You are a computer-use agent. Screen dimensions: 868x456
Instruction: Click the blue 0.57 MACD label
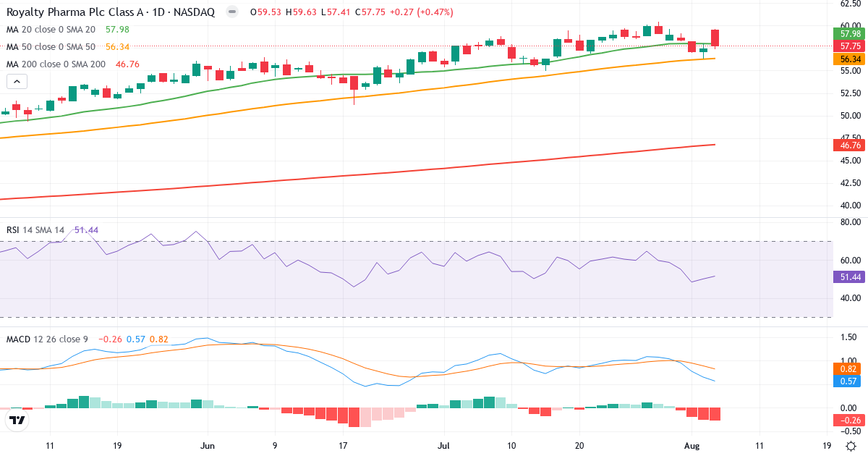coord(851,381)
